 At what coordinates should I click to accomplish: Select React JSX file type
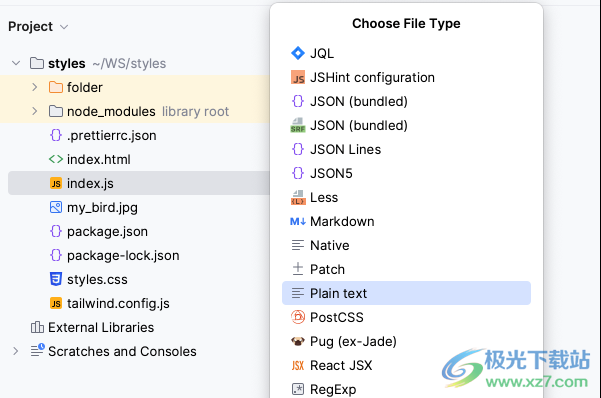pos(406,365)
